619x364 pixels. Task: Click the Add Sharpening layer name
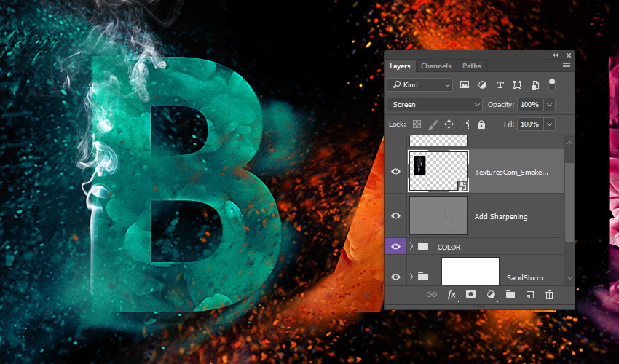501,216
